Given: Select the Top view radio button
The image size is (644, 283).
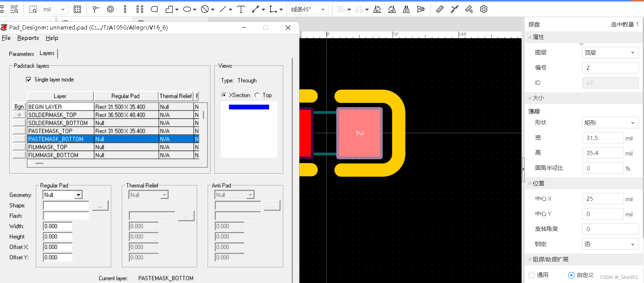Looking at the screenshot, I should tap(257, 95).
